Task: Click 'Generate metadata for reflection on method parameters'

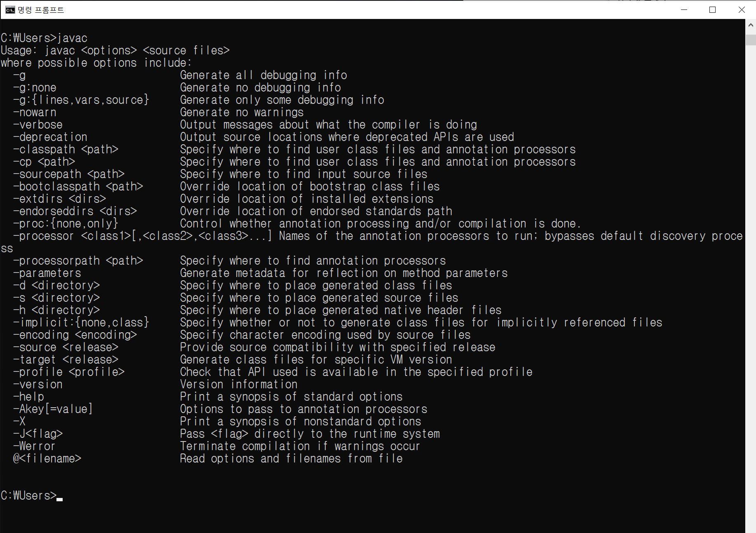Action: (344, 273)
